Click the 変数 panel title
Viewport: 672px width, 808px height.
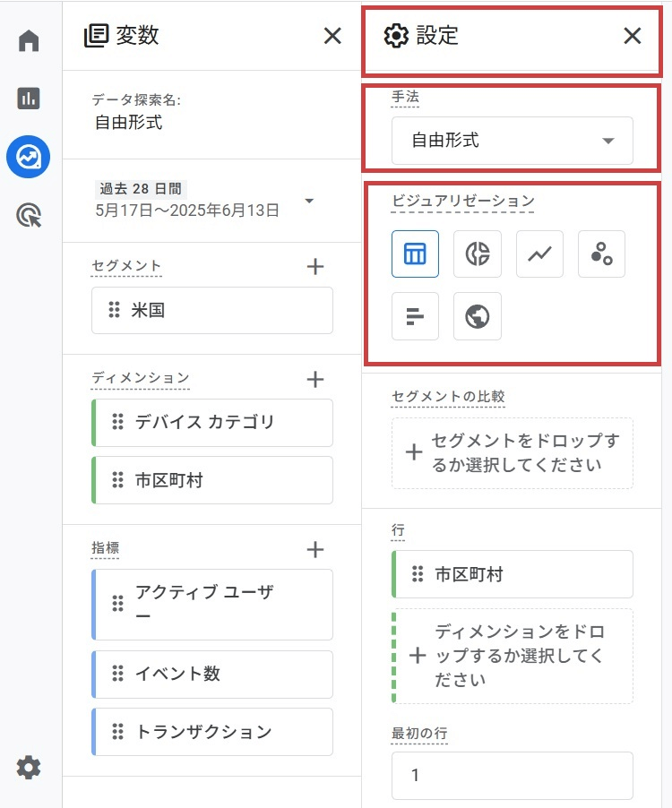(x=137, y=36)
